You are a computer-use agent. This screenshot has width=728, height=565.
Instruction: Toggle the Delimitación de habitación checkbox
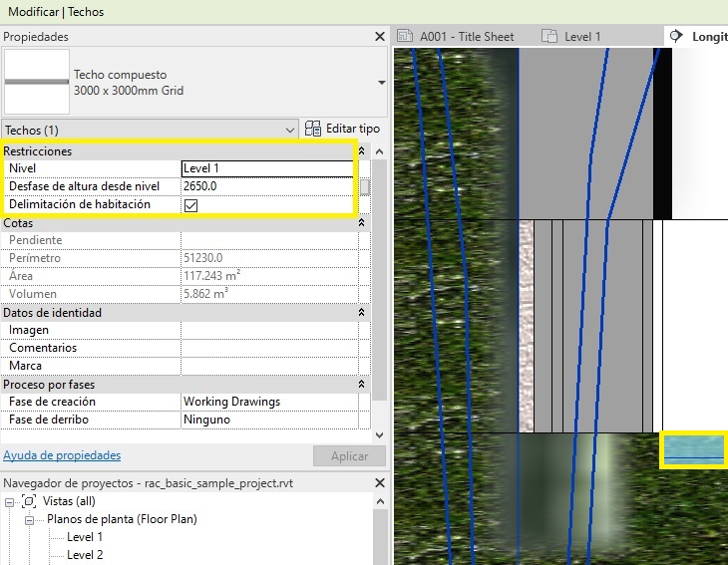pyautogui.click(x=191, y=205)
